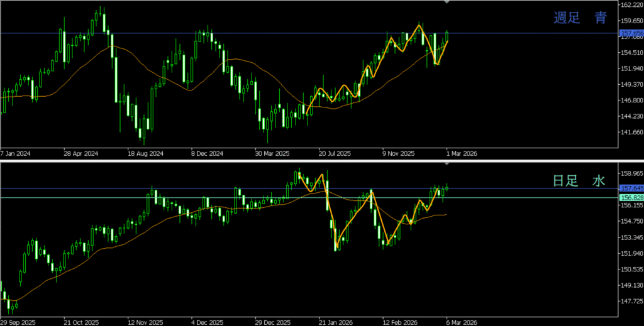
Task: Click the 週足 青 text label
Action: coord(580,18)
